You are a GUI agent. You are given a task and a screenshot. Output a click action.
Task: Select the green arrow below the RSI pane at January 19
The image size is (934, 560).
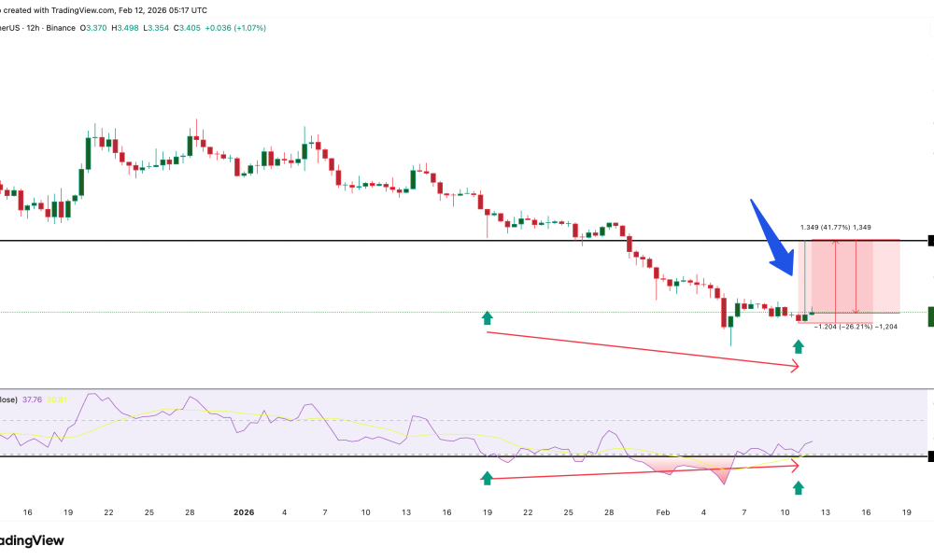[x=487, y=478]
